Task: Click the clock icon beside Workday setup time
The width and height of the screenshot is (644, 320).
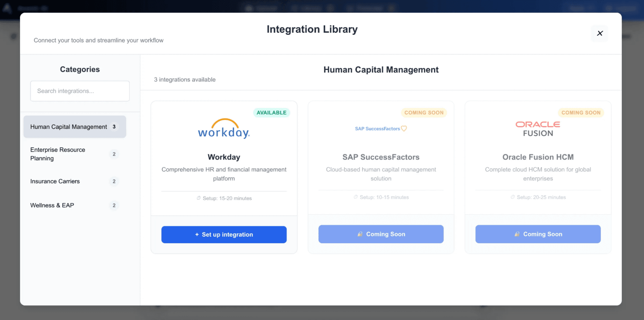Action: pyautogui.click(x=199, y=198)
